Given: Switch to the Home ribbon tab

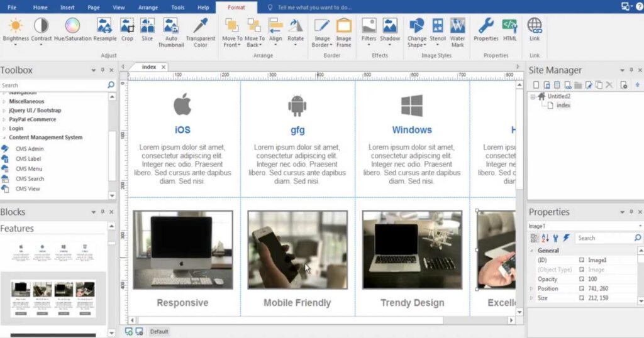Looking at the screenshot, I should click(40, 8).
